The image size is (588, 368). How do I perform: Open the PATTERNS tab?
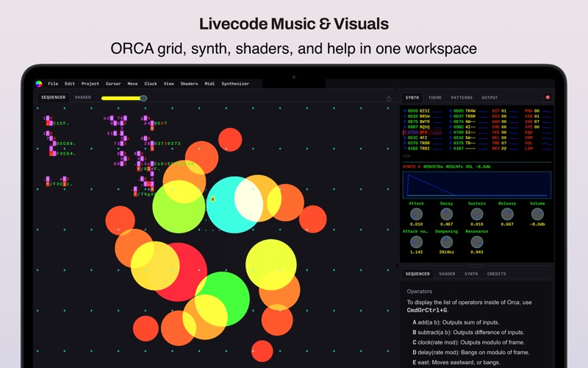pos(462,98)
